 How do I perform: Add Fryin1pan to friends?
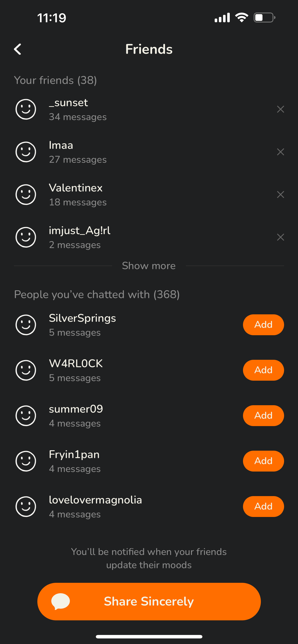click(263, 461)
